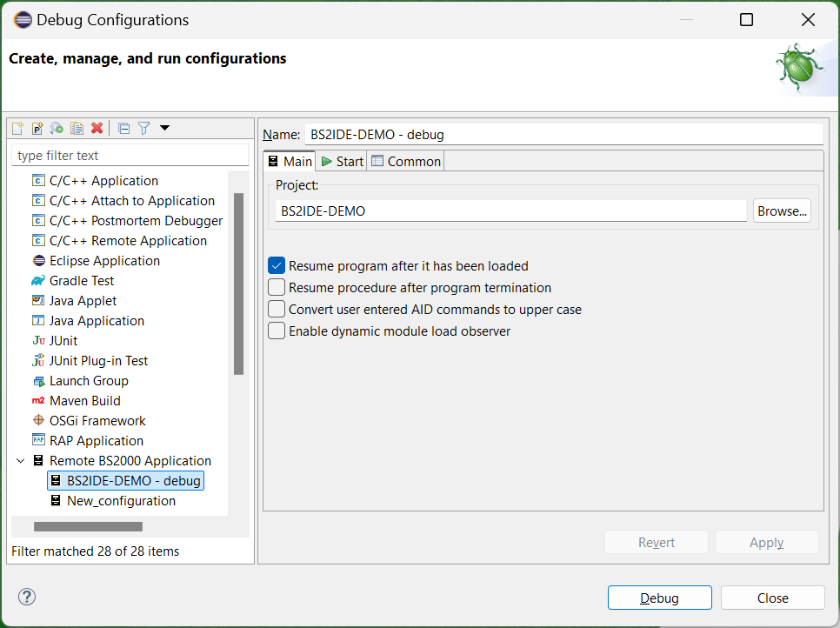This screenshot has height=628, width=840.
Task: Enable dynamic module load observer checkbox
Action: pos(277,331)
